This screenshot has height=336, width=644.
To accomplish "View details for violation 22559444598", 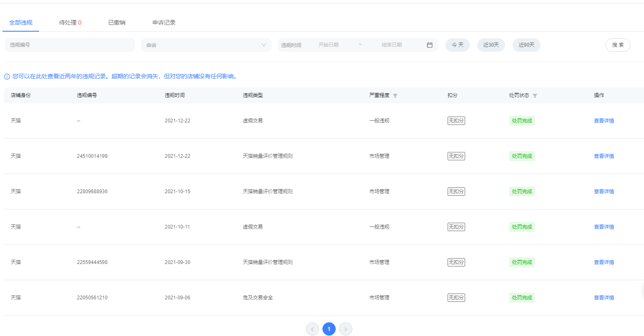I will pyautogui.click(x=604, y=262).
